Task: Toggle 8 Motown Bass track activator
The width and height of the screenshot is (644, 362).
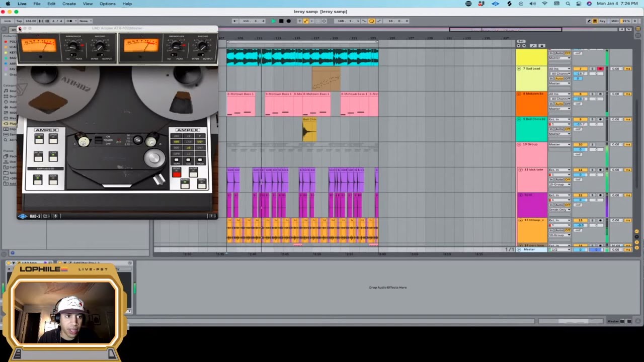Action: point(581,94)
